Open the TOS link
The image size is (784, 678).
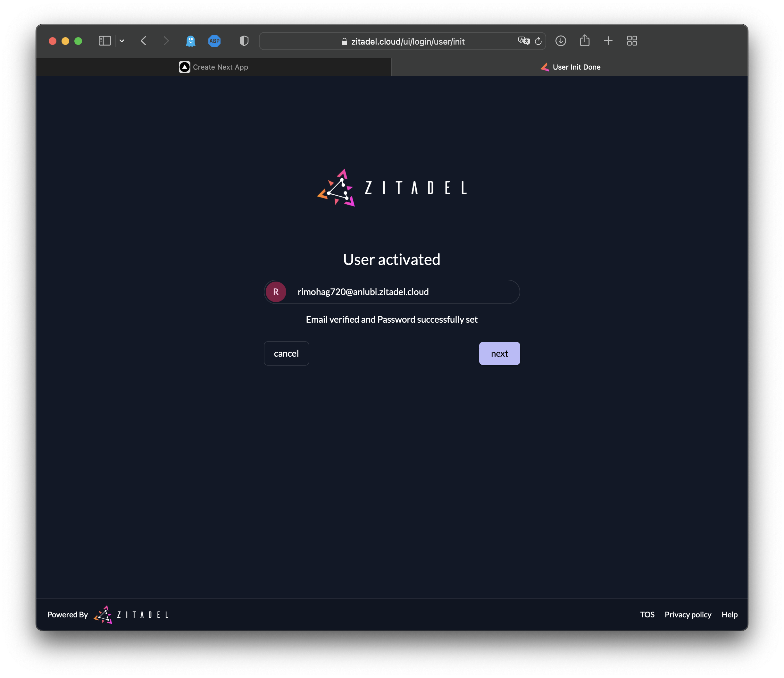(647, 614)
